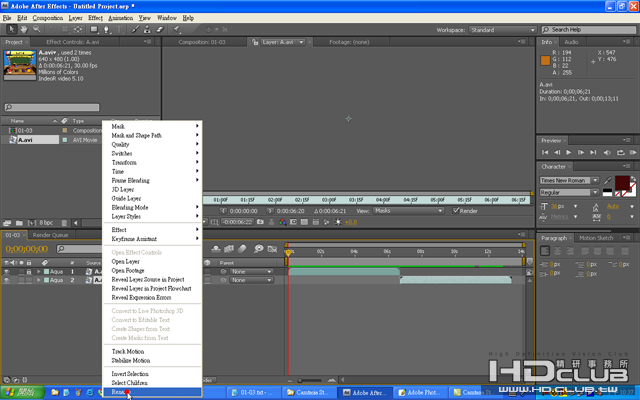Screen dimensions: 640x400
Task: Hide layer 2 with its eye icon
Action: tap(7, 280)
